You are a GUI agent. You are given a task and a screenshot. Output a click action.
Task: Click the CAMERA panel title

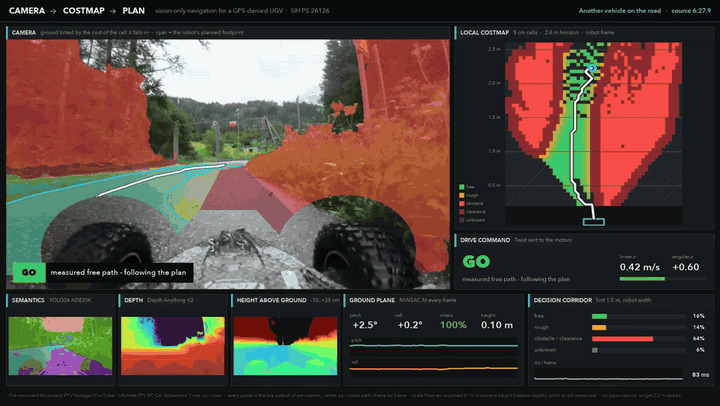(24, 33)
